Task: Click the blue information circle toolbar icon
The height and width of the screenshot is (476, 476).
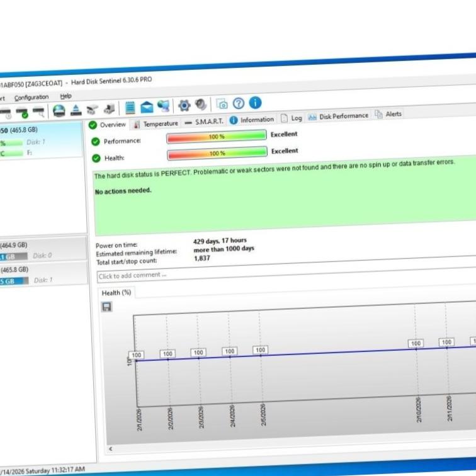Action: 254,103
